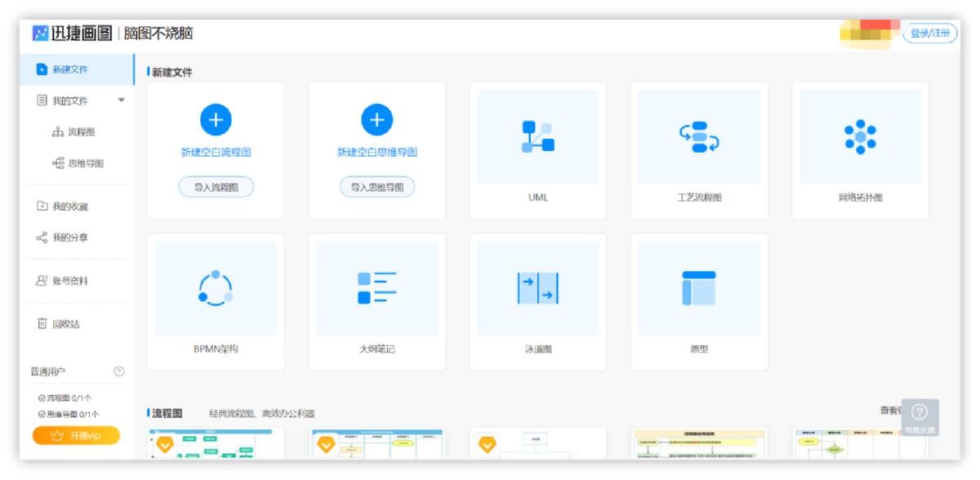Choose the 网络拓扑图 network topology icon
Screen dimensions: 980x480
click(860, 136)
